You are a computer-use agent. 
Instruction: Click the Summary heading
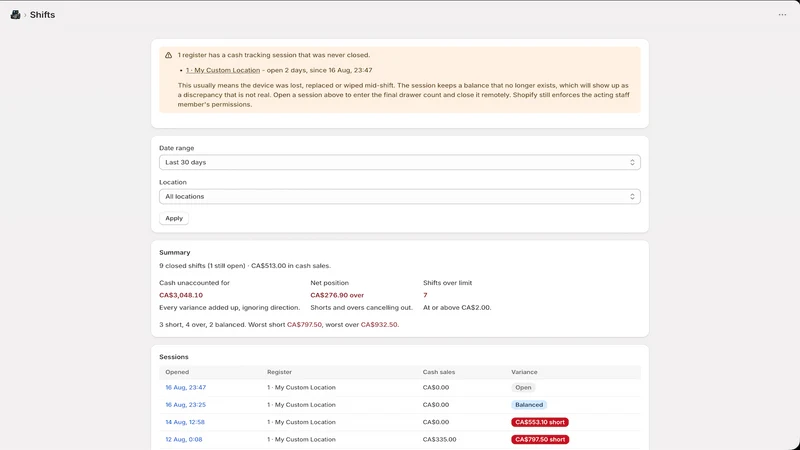click(174, 253)
